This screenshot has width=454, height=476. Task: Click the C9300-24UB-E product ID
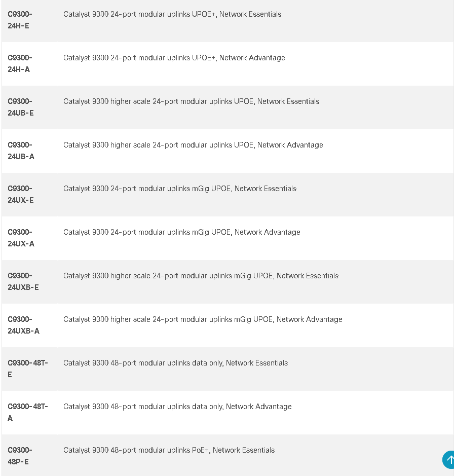21,107
